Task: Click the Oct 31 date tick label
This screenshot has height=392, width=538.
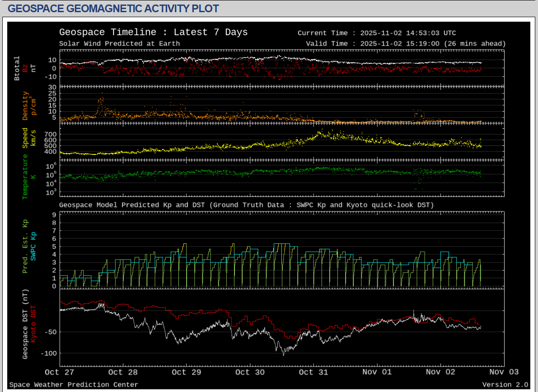Action: pyautogui.click(x=313, y=372)
